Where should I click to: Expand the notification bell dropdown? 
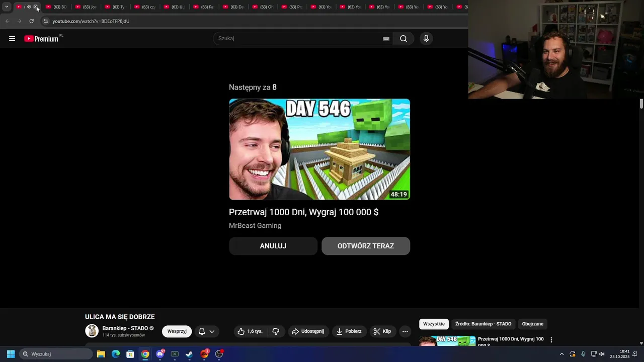[207, 331]
